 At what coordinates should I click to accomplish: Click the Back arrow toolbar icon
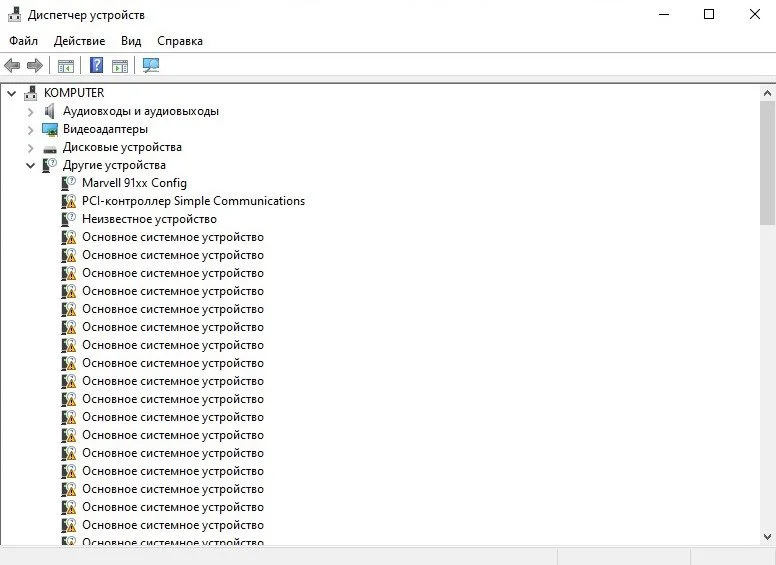tap(12, 65)
